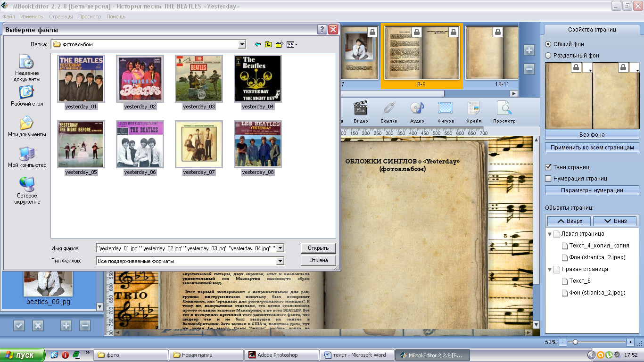
Task: Open left background preview dropdown arrow
Action: coord(587,68)
